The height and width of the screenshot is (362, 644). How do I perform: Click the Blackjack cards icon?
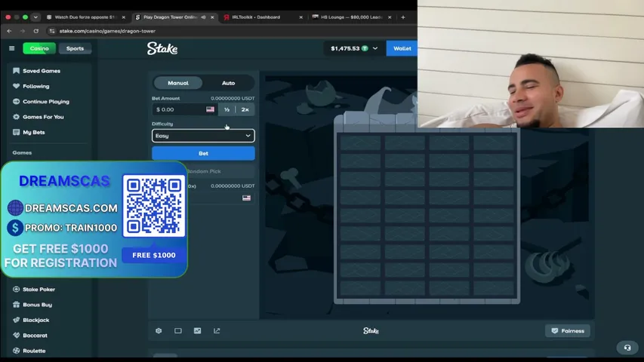pos(16,320)
